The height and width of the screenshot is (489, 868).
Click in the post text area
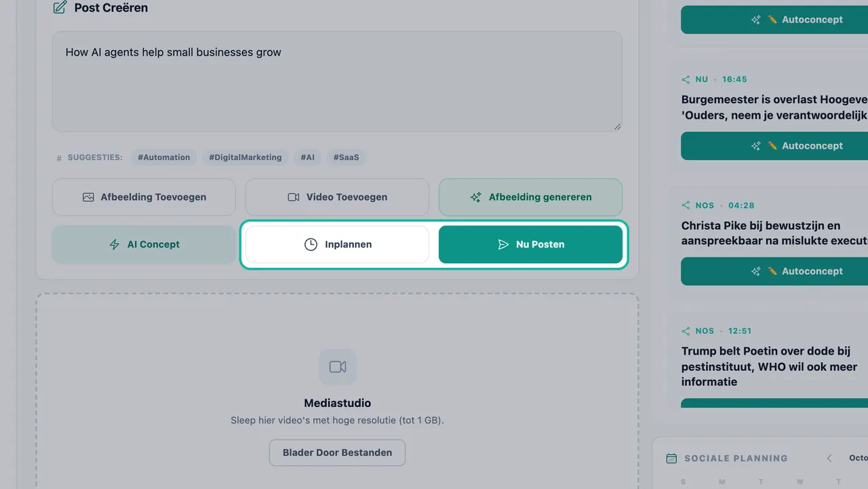coord(337,81)
